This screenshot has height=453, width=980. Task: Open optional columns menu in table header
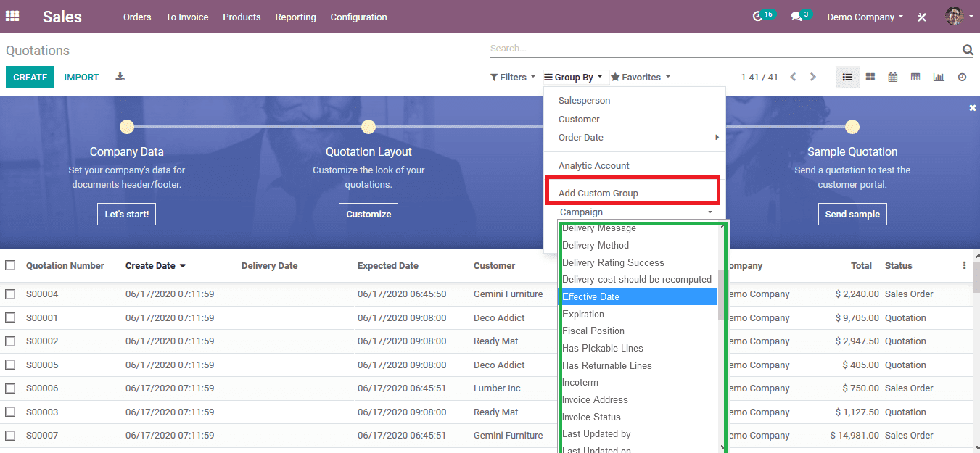[964, 265]
